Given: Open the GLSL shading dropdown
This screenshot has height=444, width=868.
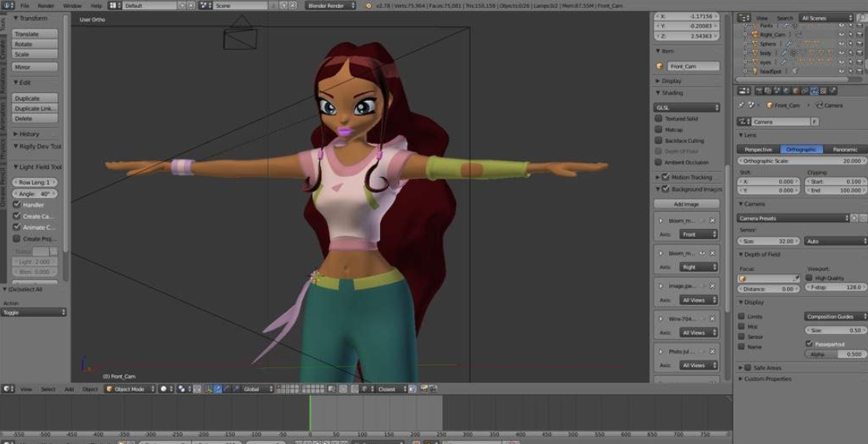Looking at the screenshot, I should pyautogui.click(x=687, y=108).
